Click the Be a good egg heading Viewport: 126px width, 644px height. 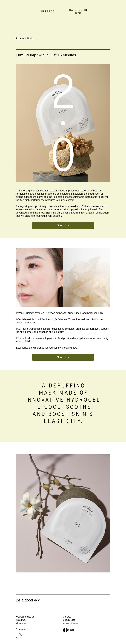coord(28,600)
